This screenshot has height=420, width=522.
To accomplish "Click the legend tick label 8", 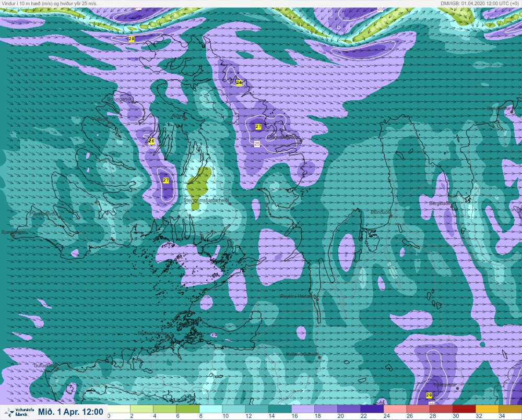I will coord(201,416).
